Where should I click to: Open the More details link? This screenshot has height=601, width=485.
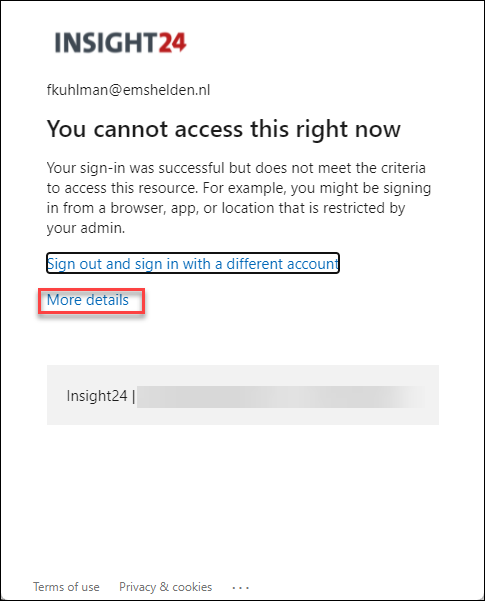88,300
